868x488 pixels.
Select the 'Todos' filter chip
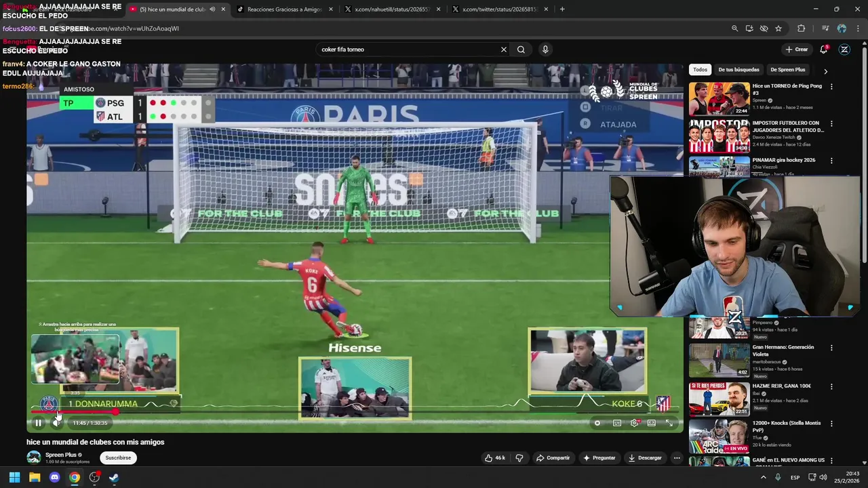[x=700, y=70]
